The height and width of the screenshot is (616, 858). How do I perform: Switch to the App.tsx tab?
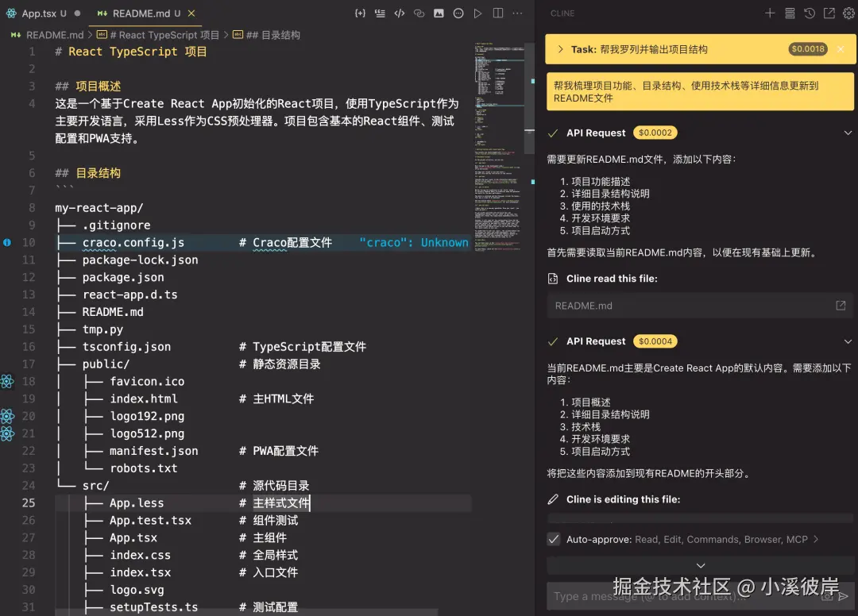tap(40, 12)
